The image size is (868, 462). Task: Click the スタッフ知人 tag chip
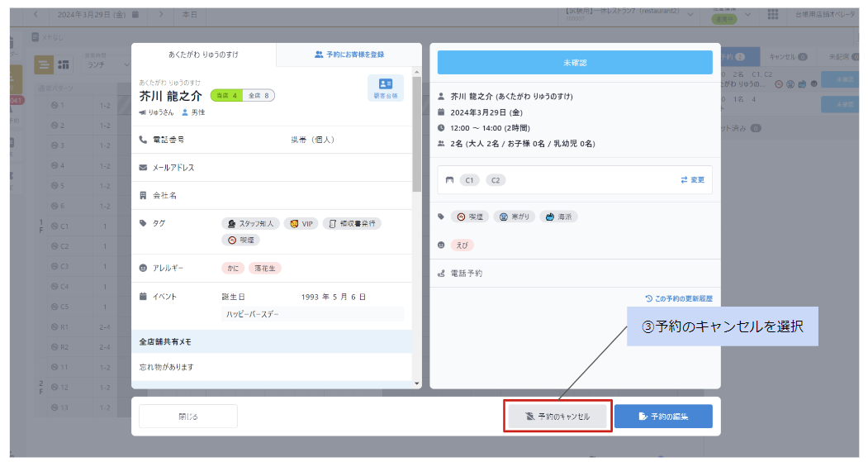pos(251,223)
